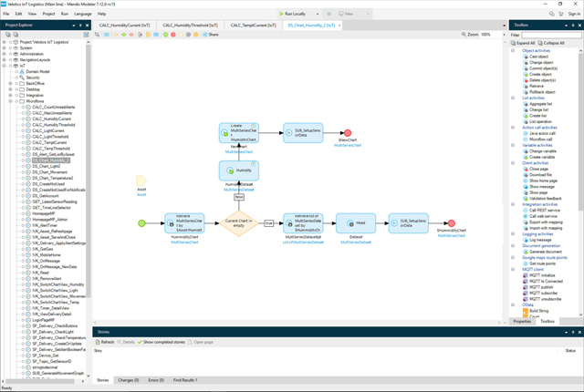This screenshot has width=584, height=392.
Task: Open the Changes (0) bottom tab
Action: (129, 380)
